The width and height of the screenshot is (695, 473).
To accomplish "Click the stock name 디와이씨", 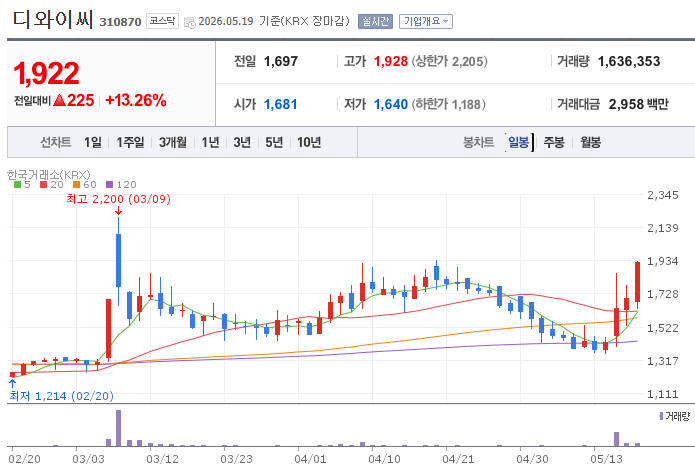I will pyautogui.click(x=53, y=19).
